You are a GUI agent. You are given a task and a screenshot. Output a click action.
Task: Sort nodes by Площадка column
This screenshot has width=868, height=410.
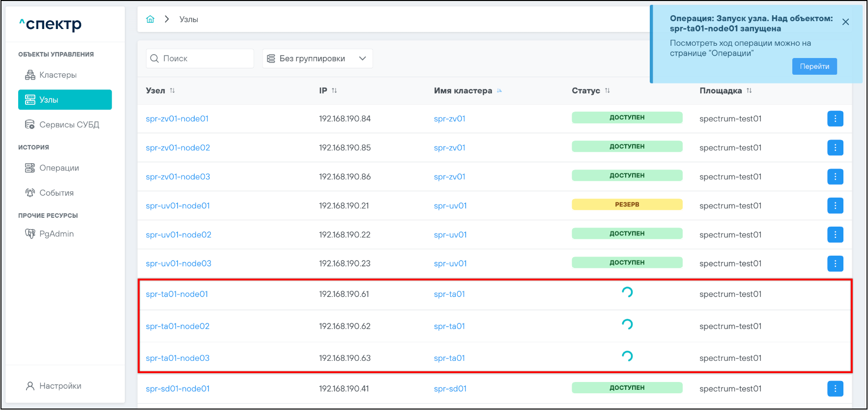click(x=749, y=90)
